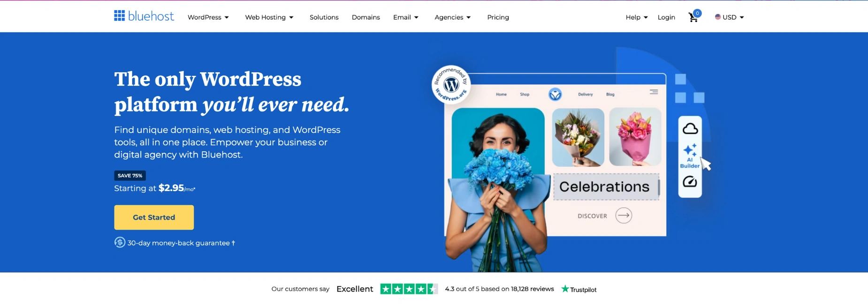Open the USD currency selector
Screen dimensions: 868x307
[729, 17]
